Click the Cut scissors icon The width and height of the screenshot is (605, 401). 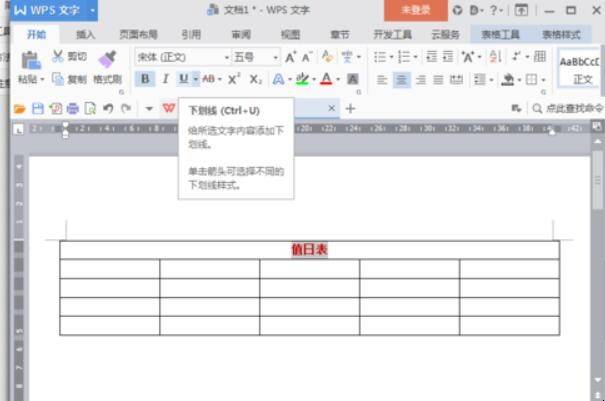click(58, 56)
